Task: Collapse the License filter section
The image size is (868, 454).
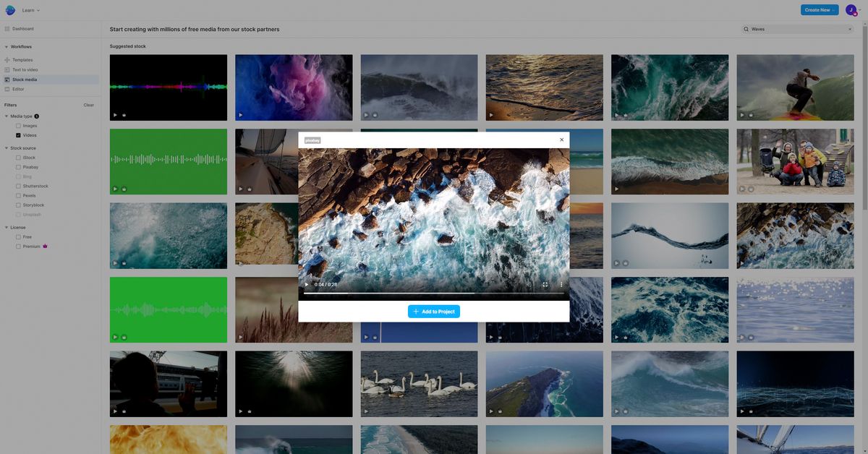Action: pyautogui.click(x=6, y=226)
